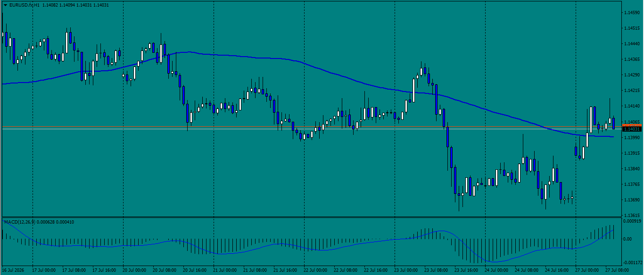Click the EURUSD.fx,H1 chart title
Screen dimensions: 644x275
(24, 5)
